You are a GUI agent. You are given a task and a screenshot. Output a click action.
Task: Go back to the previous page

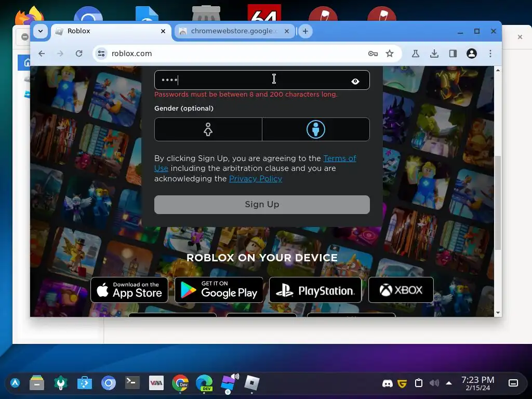tap(42, 54)
